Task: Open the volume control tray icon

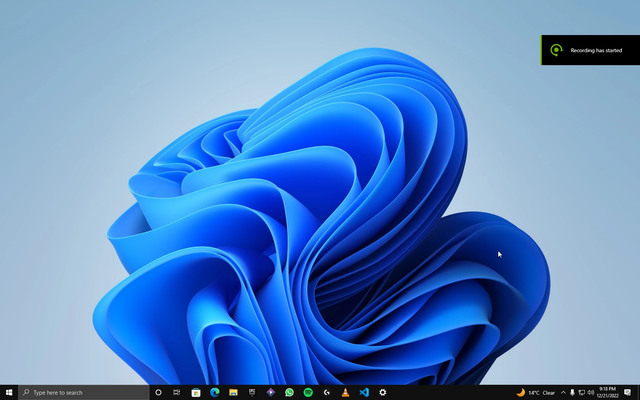Action: click(591, 393)
